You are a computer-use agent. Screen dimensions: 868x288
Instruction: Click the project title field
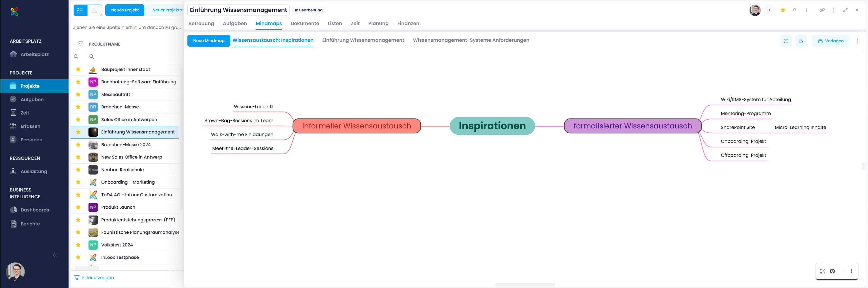pyautogui.click(x=238, y=10)
